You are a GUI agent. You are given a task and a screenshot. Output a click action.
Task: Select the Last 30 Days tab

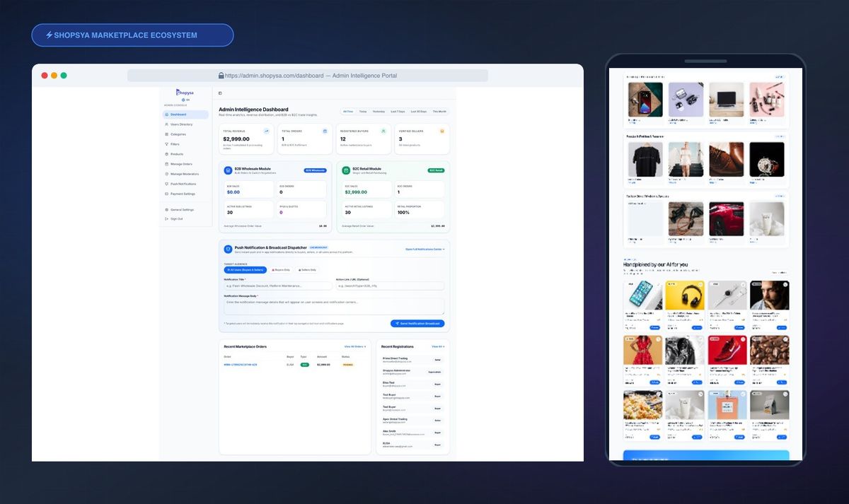[x=419, y=112]
